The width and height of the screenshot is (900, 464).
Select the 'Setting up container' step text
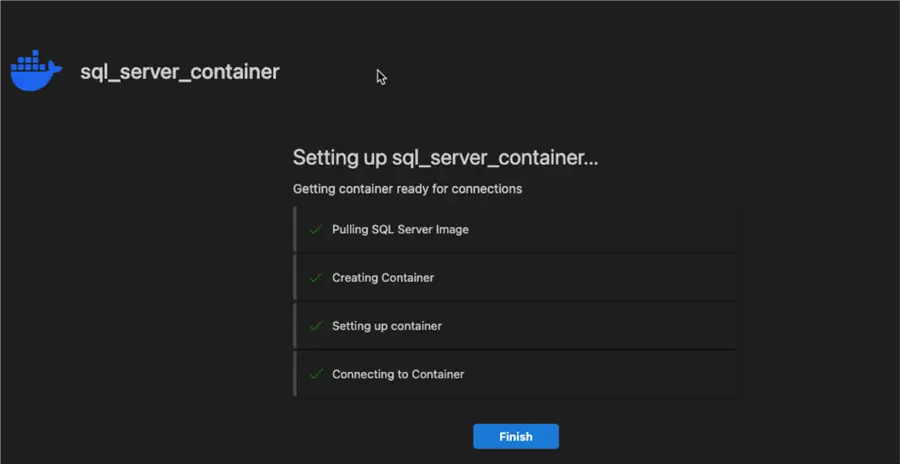387,326
